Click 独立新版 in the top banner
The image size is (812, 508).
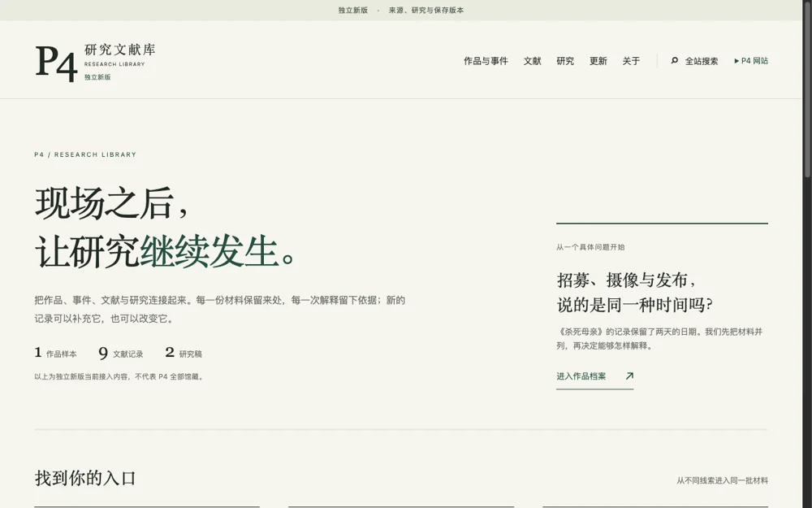pos(352,11)
